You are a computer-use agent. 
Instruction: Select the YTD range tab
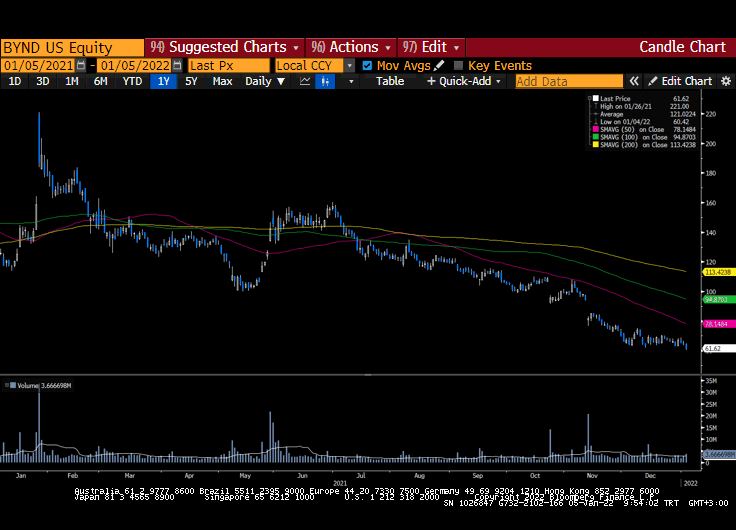click(x=132, y=81)
